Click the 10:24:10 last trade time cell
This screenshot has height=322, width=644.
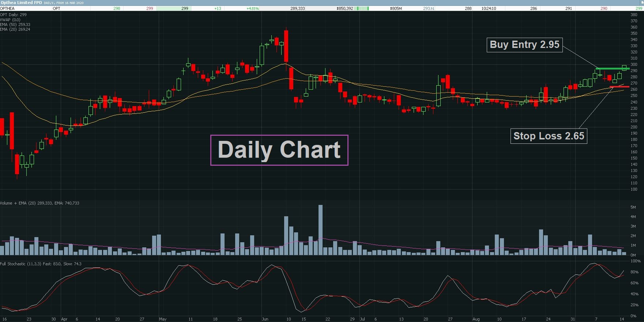pyautogui.click(x=489, y=8)
